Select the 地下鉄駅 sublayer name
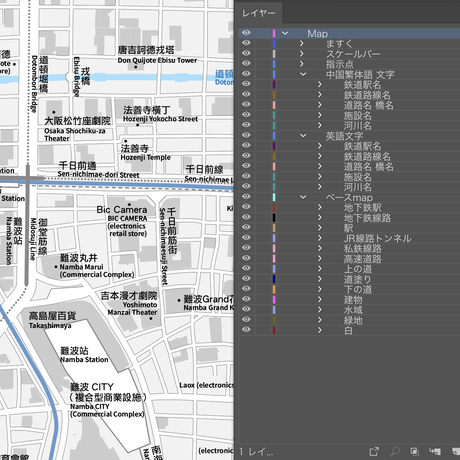 click(363, 207)
